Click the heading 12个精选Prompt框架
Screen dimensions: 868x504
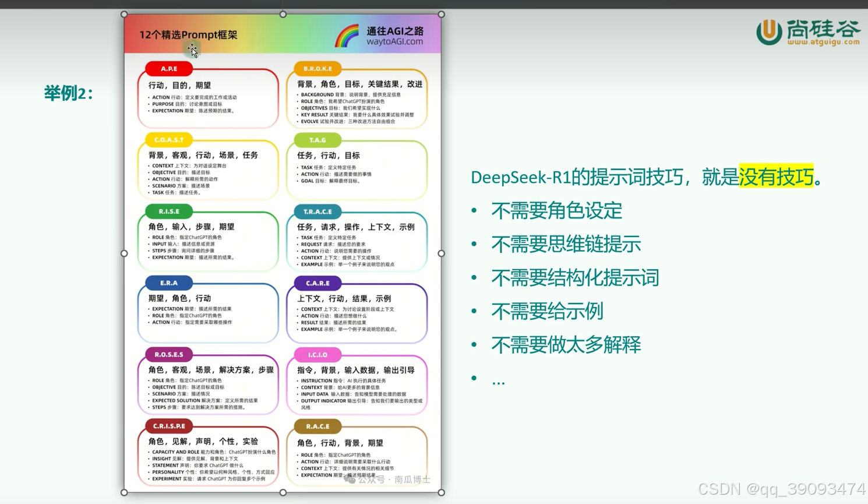pos(188,35)
